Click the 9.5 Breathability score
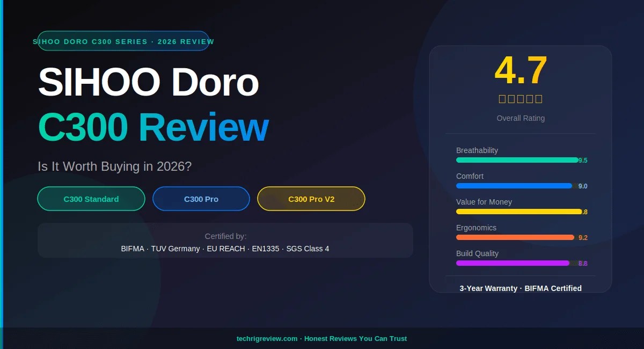This screenshot has width=644, height=349. click(583, 161)
